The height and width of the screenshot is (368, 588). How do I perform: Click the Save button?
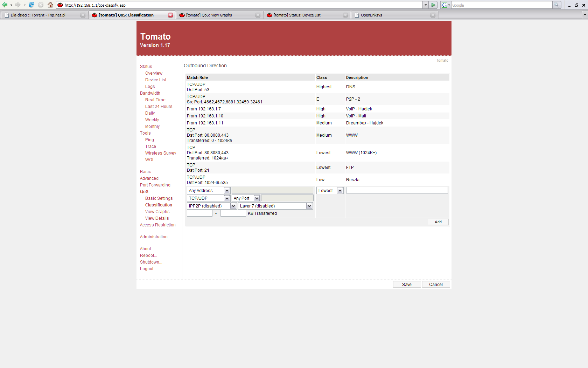(407, 285)
